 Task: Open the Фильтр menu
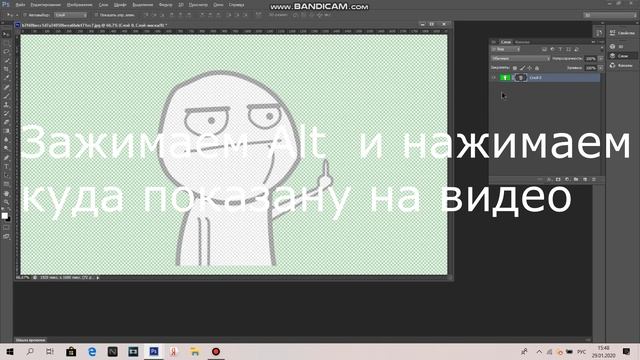[165, 5]
